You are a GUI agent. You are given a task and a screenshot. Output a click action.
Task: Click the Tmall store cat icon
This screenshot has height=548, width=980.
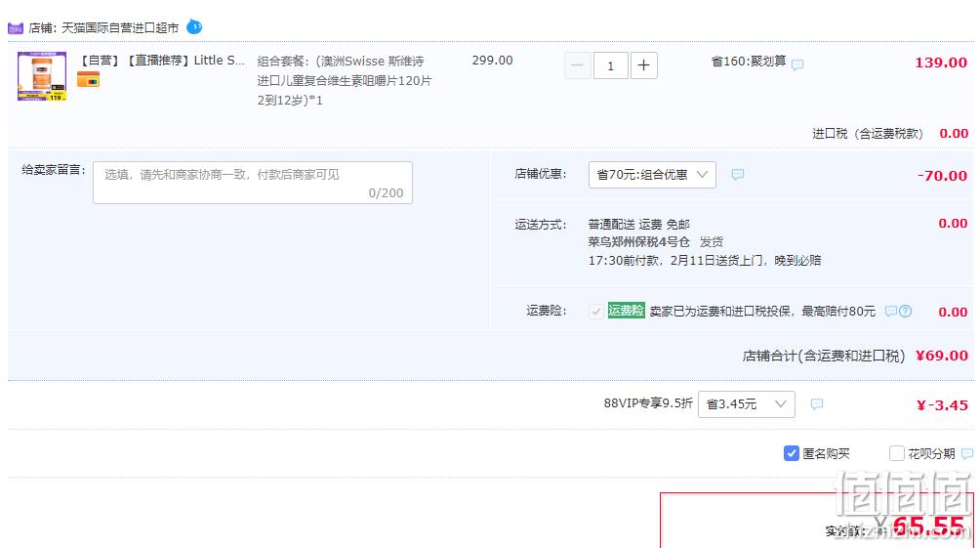[16, 28]
